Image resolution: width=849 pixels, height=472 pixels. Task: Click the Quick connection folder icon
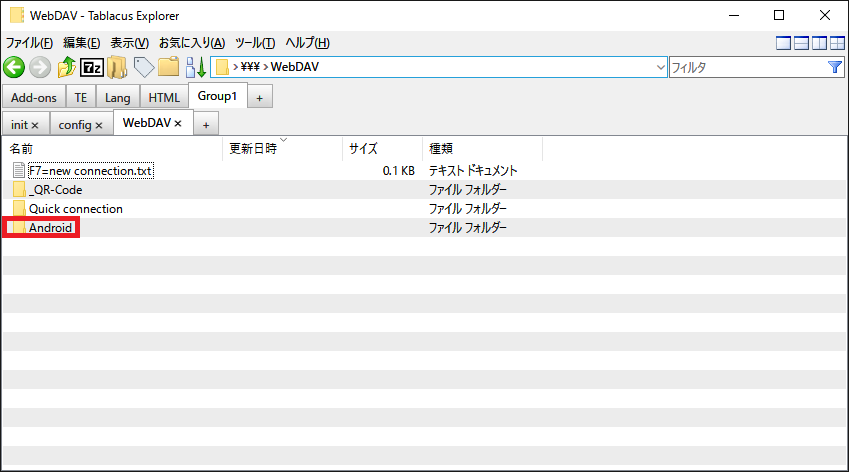(19, 208)
